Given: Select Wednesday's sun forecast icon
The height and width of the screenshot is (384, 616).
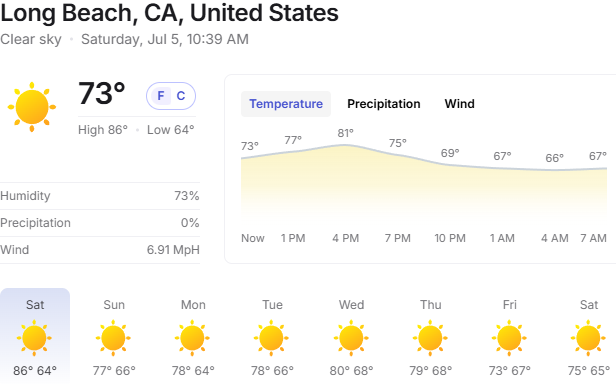Looking at the screenshot, I should [x=351, y=338].
